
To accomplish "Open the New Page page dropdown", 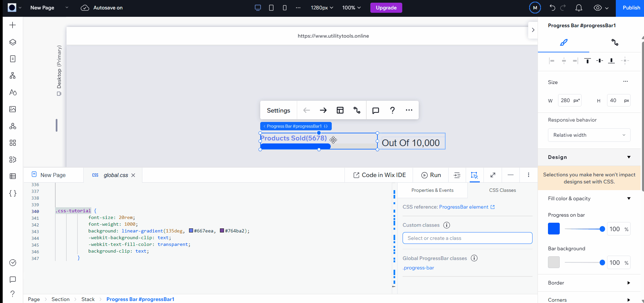I will (67, 8).
